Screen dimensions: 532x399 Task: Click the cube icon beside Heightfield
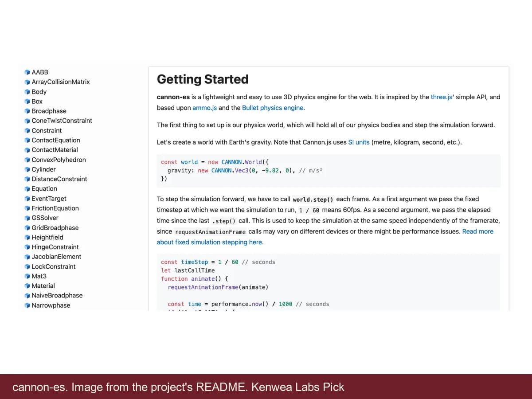tap(27, 237)
